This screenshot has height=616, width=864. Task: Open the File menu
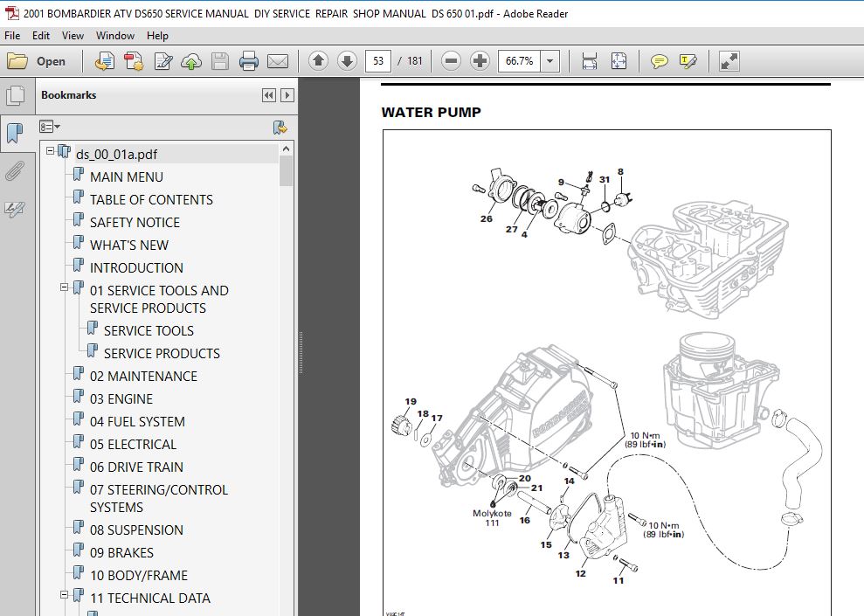click(12, 35)
